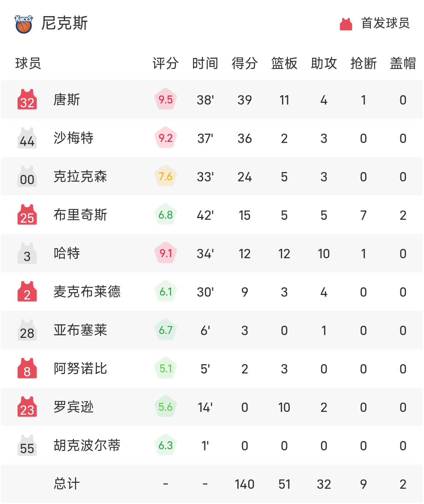This screenshot has height=504, width=424.
Task: Select player 麦克布莱德 name
Action: pos(87,292)
